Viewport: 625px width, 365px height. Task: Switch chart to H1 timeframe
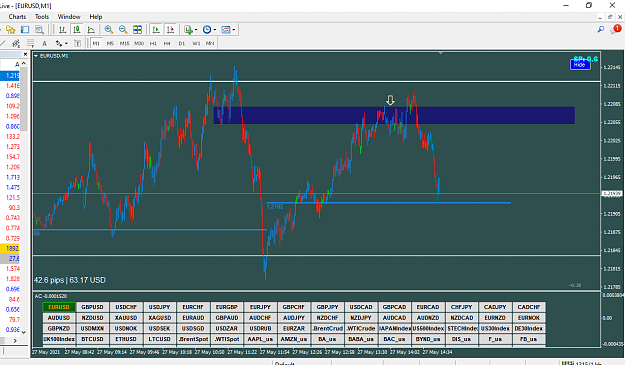click(153, 43)
